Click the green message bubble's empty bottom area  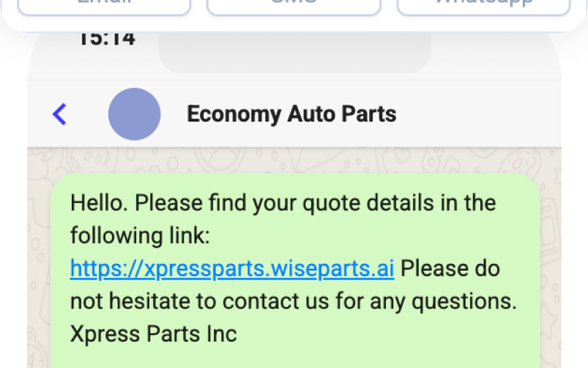(x=294, y=357)
